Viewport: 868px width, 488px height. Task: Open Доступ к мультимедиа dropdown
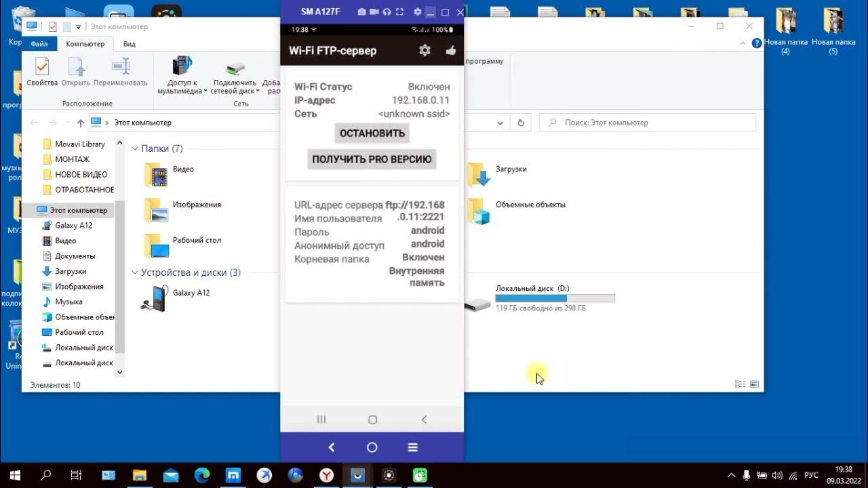point(182,77)
